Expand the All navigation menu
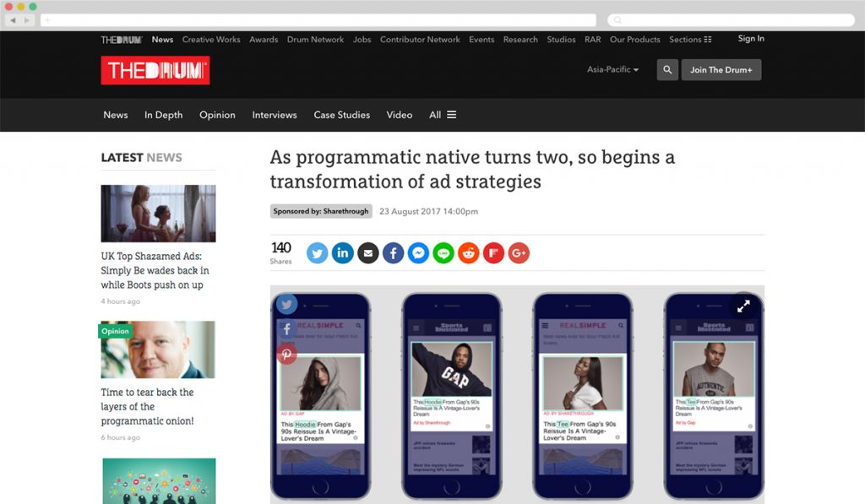 [443, 115]
